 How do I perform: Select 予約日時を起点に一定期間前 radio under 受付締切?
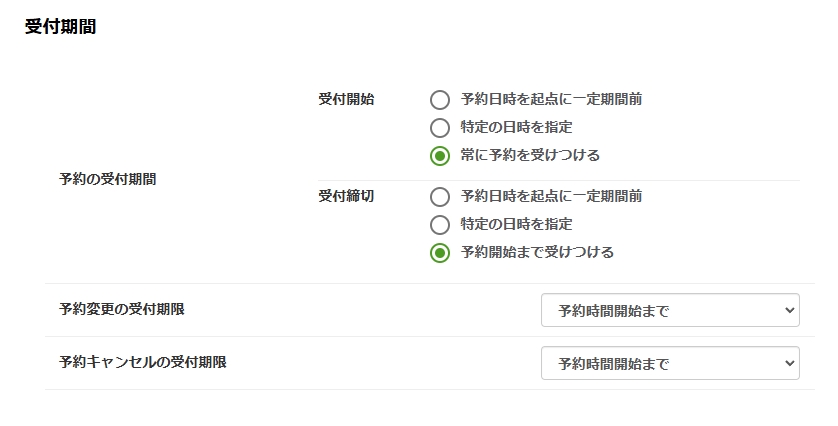click(x=440, y=197)
